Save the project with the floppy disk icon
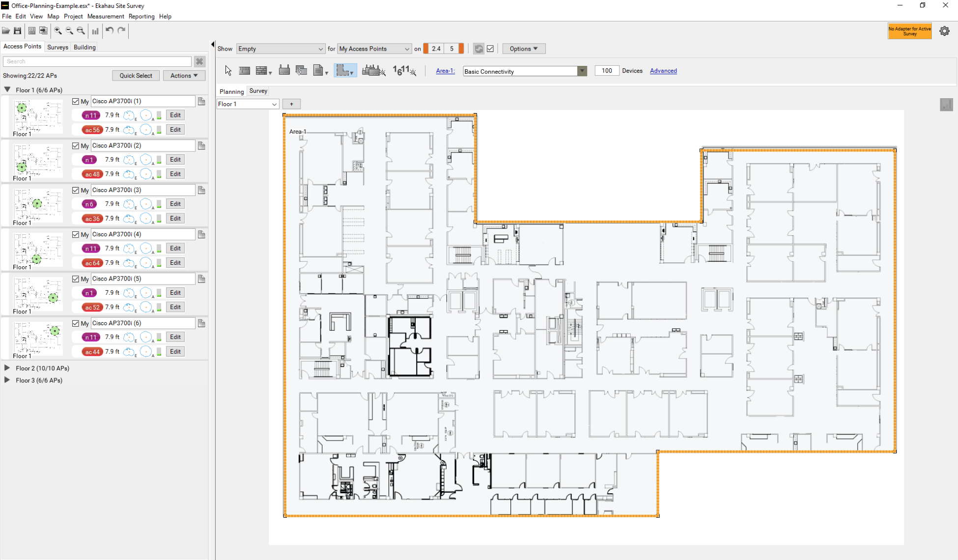 pyautogui.click(x=18, y=30)
